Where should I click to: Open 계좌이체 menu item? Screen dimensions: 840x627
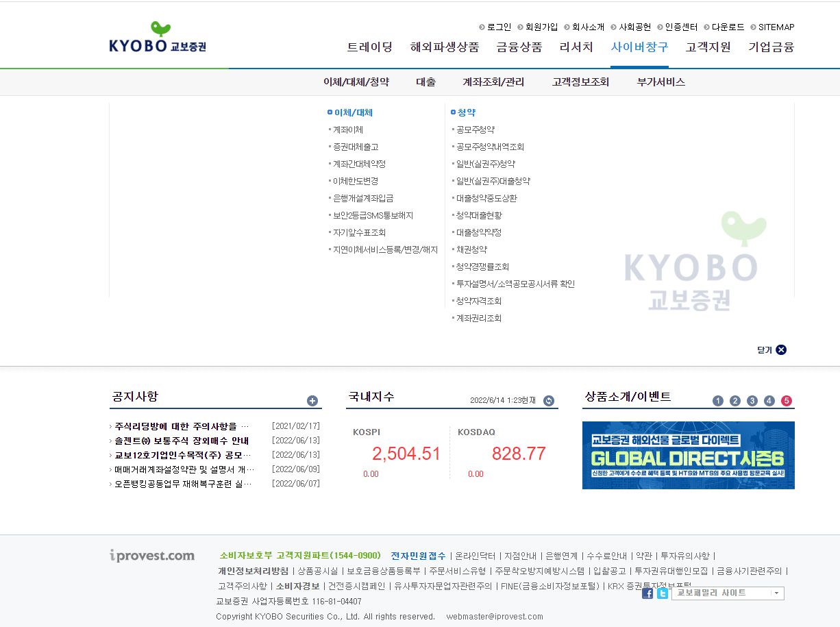coord(348,130)
